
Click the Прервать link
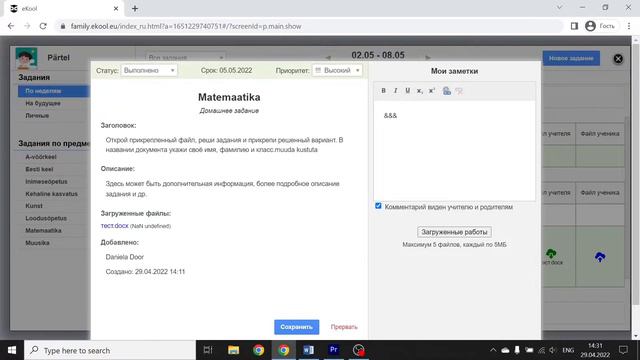coord(344,327)
